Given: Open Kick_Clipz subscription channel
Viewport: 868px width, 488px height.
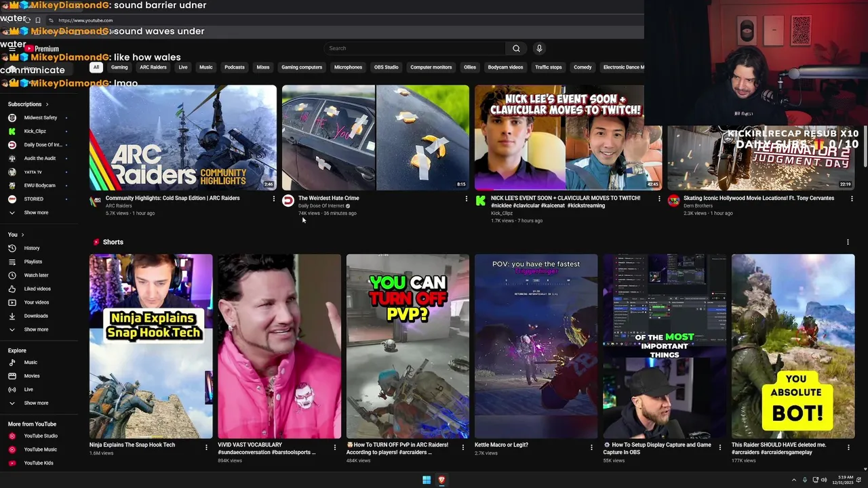Looking at the screenshot, I should pos(35,131).
